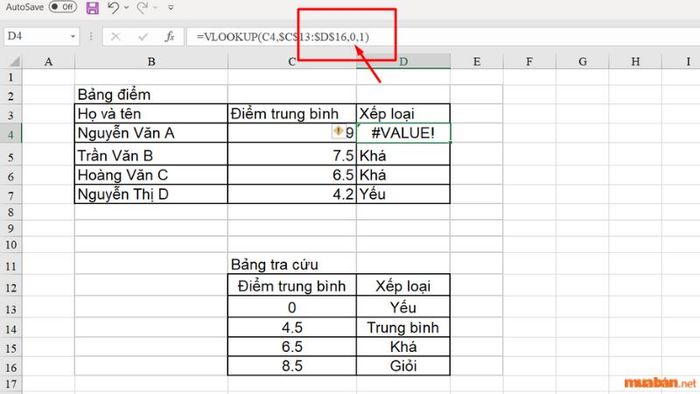Image resolution: width=700 pixels, height=394 pixels.
Task: Toggle the AutoSave switch
Action: pos(62,7)
